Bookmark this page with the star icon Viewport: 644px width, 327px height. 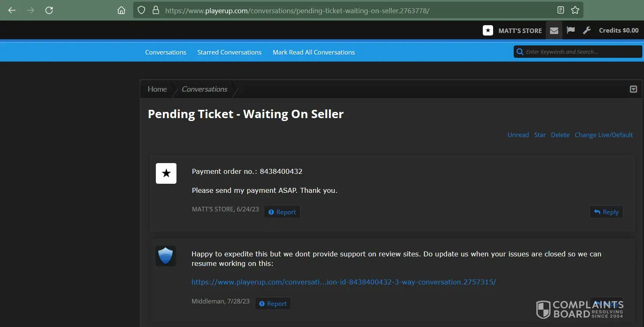(x=575, y=10)
